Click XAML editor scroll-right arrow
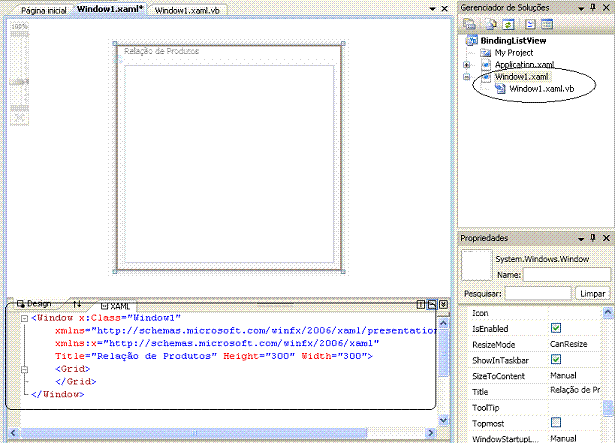 (430, 433)
